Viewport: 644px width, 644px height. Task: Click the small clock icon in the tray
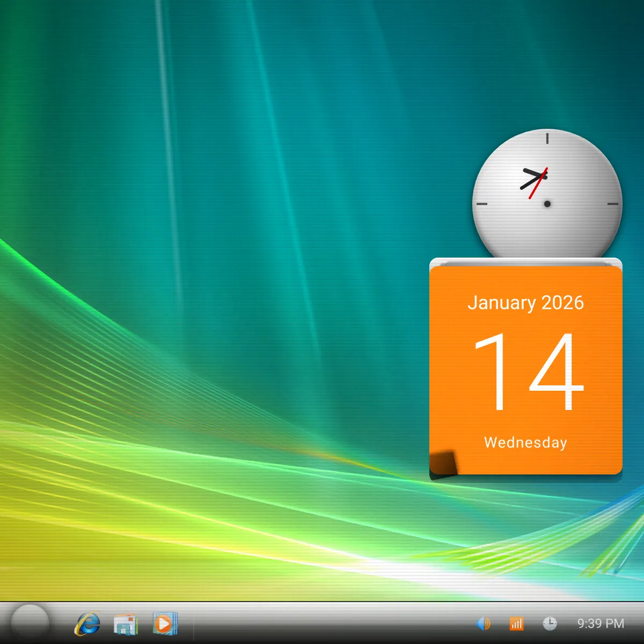(x=550, y=624)
